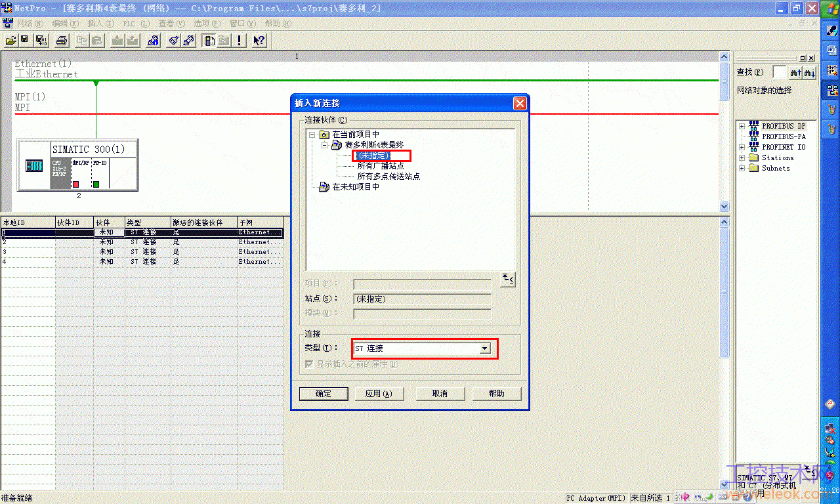Viewport: 840px width, 504px height.
Task: Click the context Help pointer icon
Action: pyautogui.click(x=259, y=41)
